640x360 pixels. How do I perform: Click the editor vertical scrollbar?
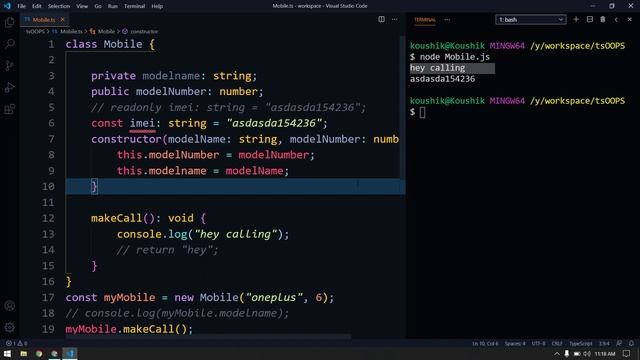(x=403, y=107)
